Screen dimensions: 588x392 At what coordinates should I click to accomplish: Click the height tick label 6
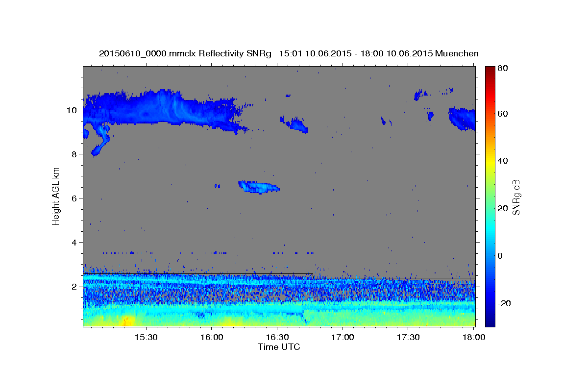click(73, 198)
